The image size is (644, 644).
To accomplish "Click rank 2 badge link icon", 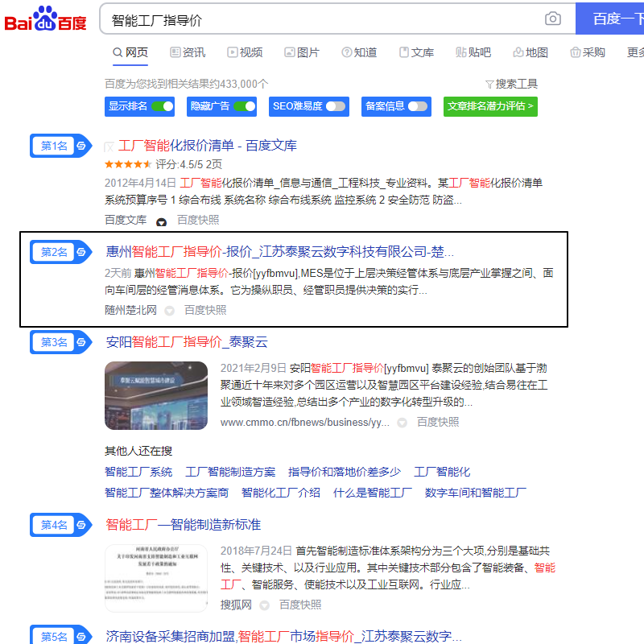I will point(81,252).
